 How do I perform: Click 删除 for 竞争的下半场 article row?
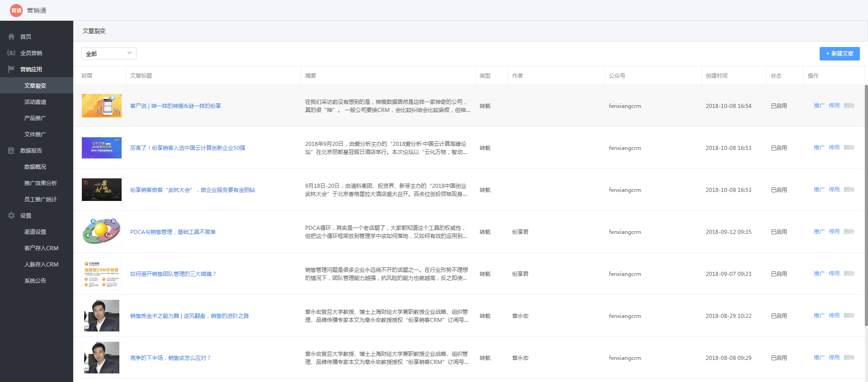tap(849, 357)
